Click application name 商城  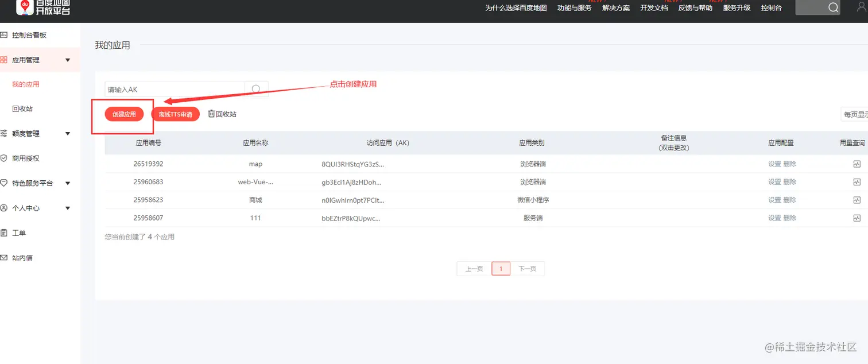tap(255, 200)
